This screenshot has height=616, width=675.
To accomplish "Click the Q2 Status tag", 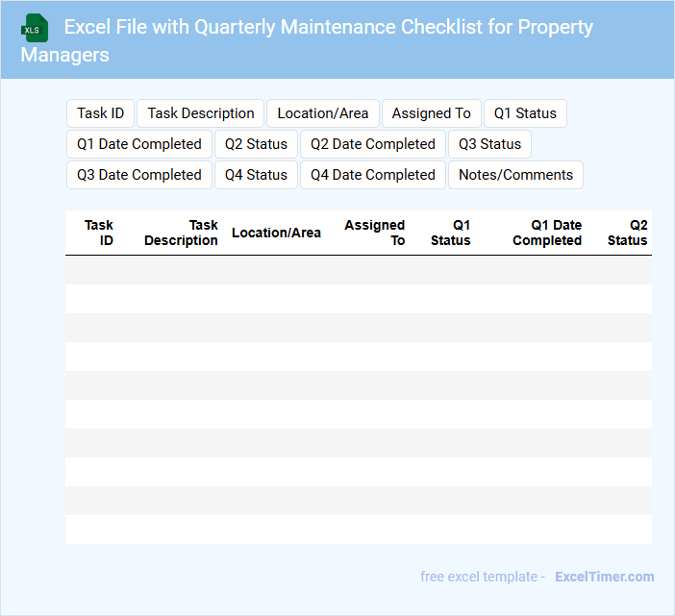I will [x=256, y=144].
